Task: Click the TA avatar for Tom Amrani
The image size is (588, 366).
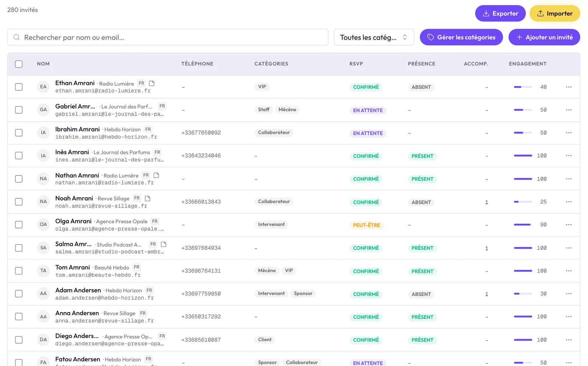Action: click(43, 271)
